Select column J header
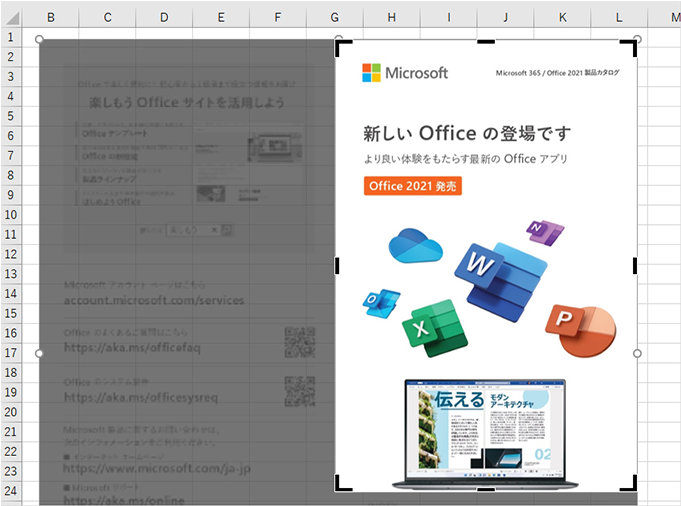This screenshot has width=681, height=506. 506,17
